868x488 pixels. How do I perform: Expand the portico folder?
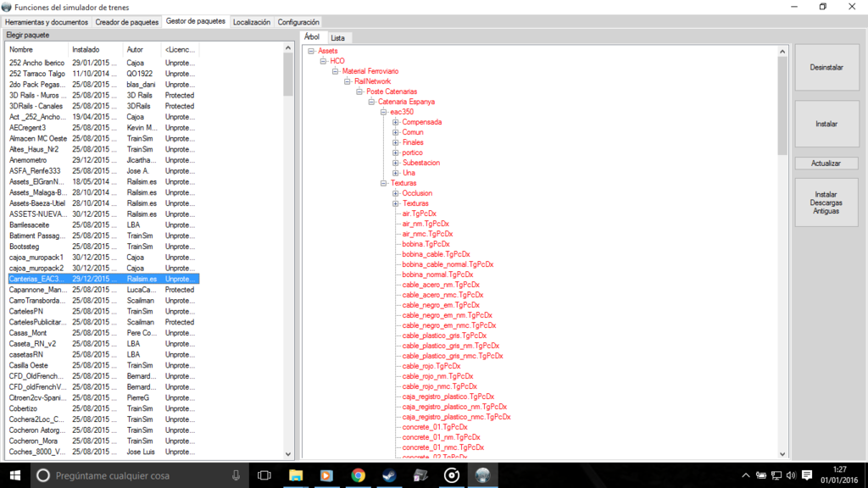pyautogui.click(x=396, y=152)
